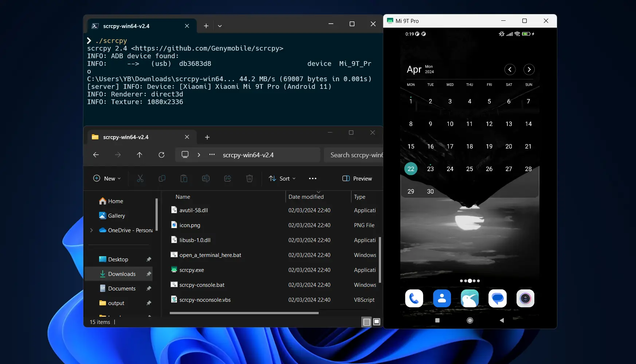Viewport: 636px width, 364px height.
Task: Click the Cut icon in Explorer toolbar
Action: (140, 178)
